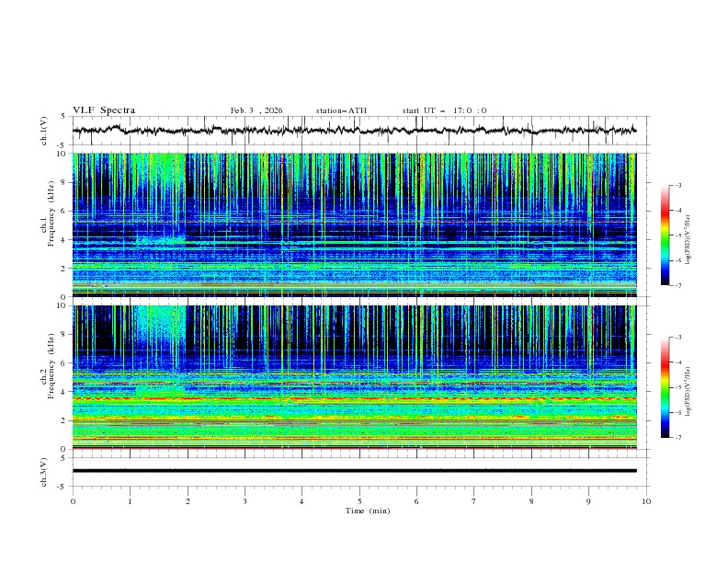Viewport: 728px width, 563px height.
Task: Click the lower colorbar's log(PSD) label
Action: pos(688,387)
